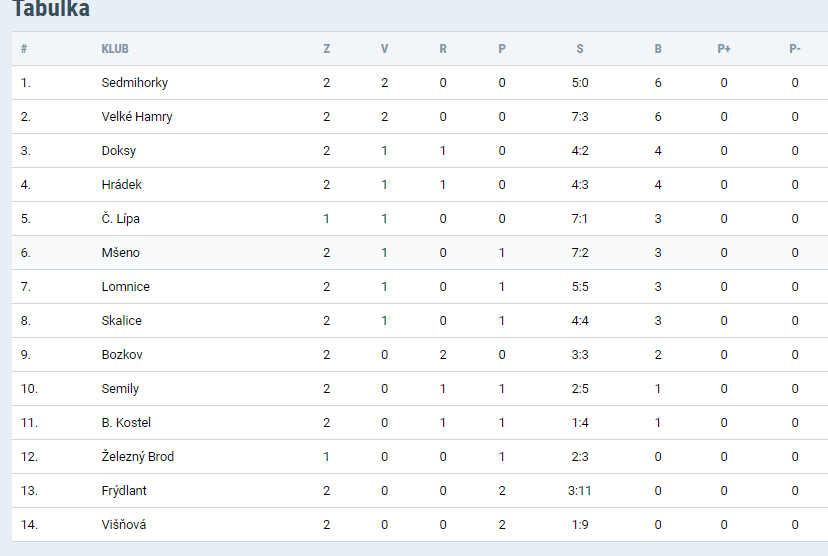This screenshot has height=556, width=828.
Task: Open the Lomnice team link
Action: pos(125,287)
